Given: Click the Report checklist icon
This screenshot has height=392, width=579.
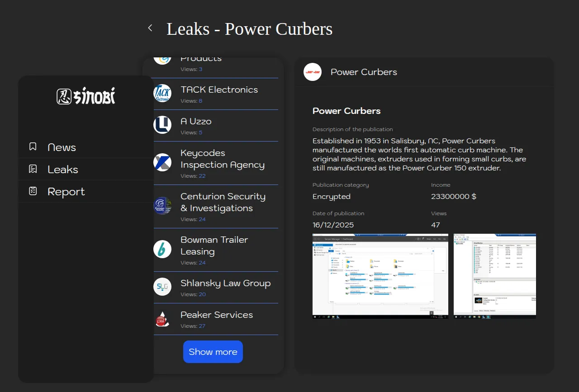Looking at the screenshot, I should pyautogui.click(x=33, y=191).
